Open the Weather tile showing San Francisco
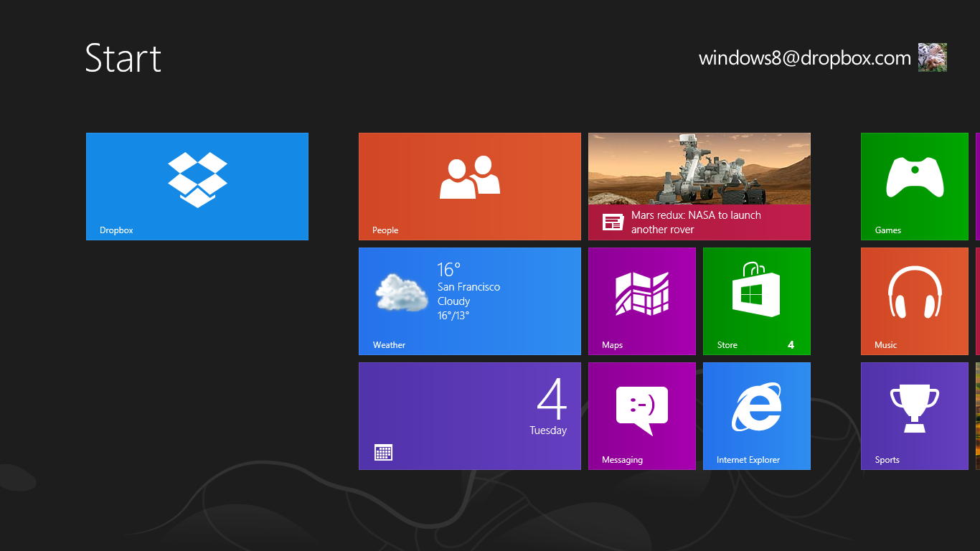This screenshot has height=551, width=980. point(470,301)
